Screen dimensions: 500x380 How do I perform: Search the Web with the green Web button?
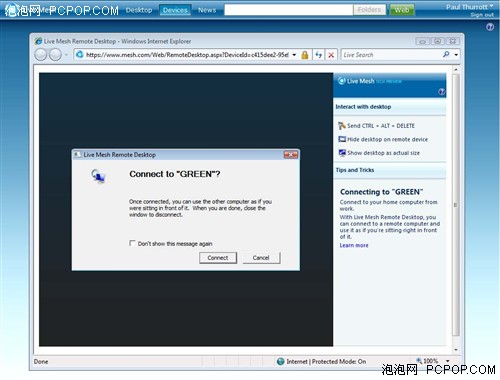coord(402,10)
